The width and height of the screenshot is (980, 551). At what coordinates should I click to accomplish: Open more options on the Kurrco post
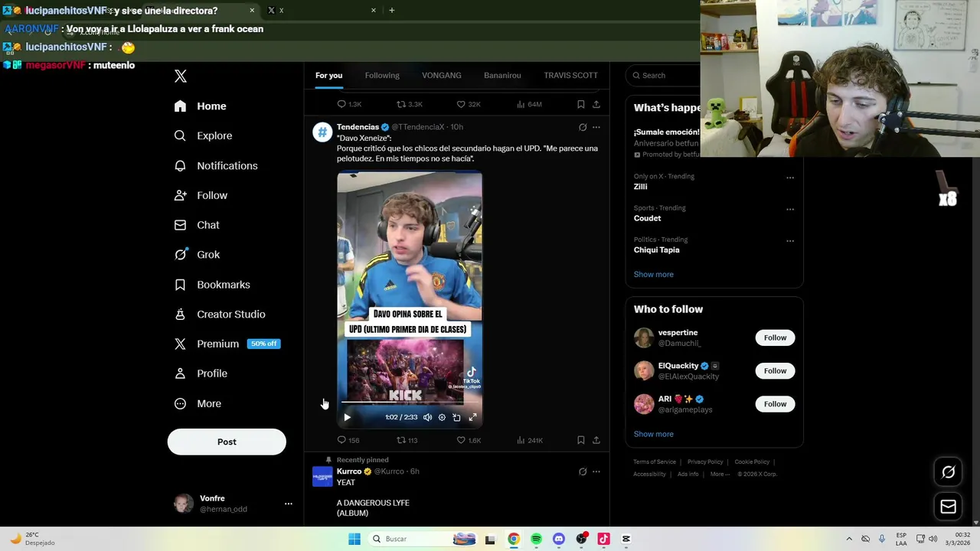click(x=596, y=472)
